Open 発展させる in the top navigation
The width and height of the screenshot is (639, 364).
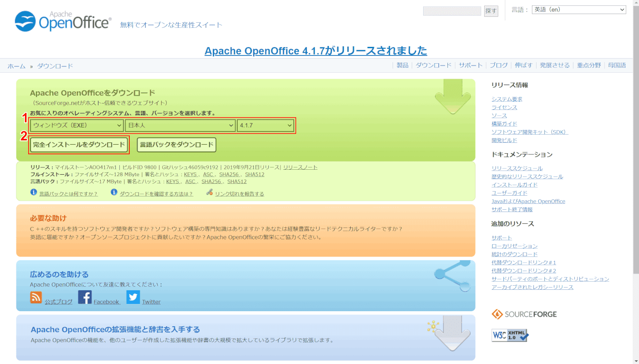pyautogui.click(x=555, y=65)
